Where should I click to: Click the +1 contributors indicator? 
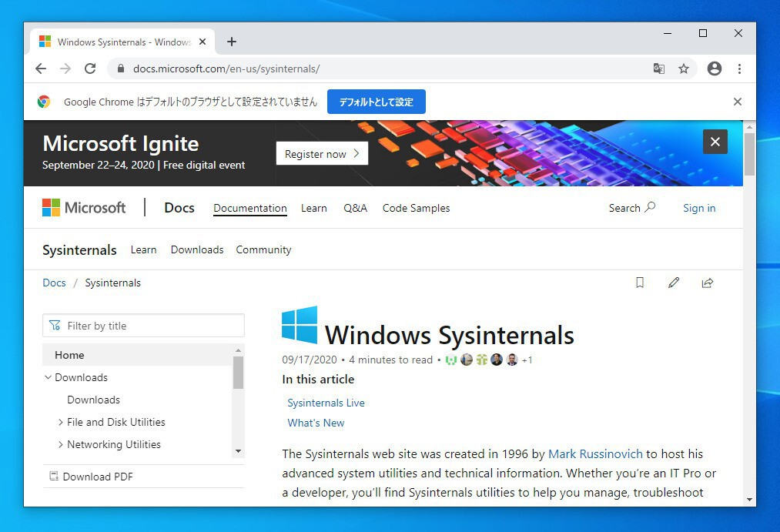click(527, 360)
